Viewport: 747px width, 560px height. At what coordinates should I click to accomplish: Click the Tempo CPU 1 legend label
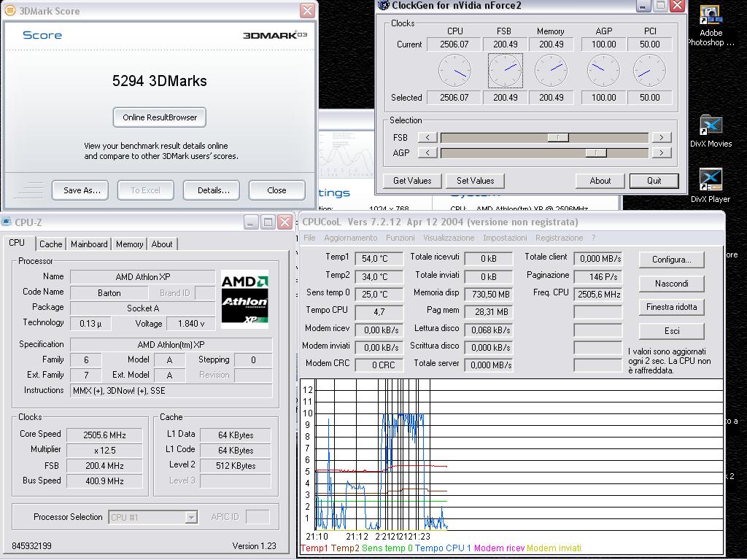[443, 548]
